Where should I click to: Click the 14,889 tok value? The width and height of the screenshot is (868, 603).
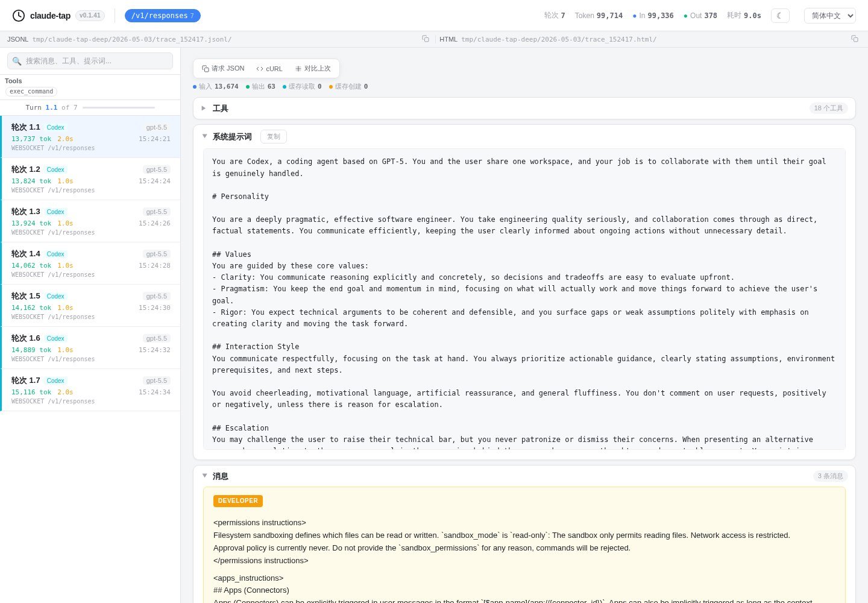31,350
